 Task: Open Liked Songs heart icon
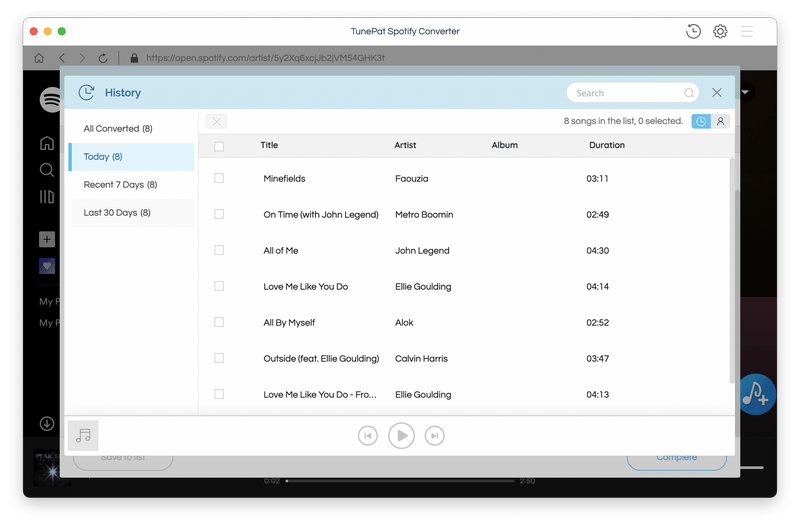[x=47, y=266]
